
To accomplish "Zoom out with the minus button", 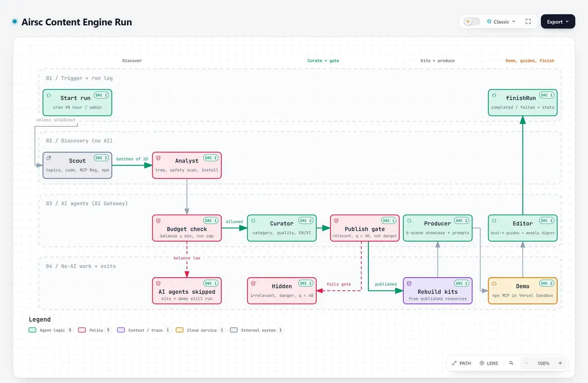I will click(527, 363).
